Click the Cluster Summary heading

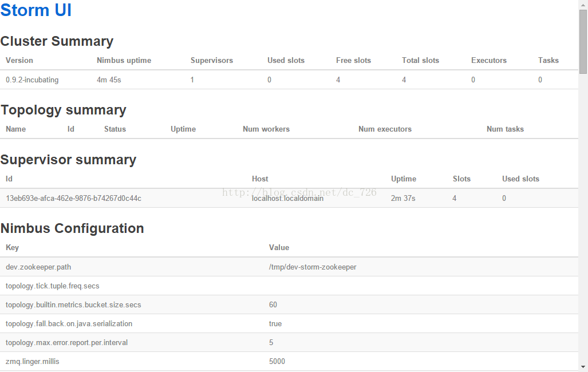(57, 41)
